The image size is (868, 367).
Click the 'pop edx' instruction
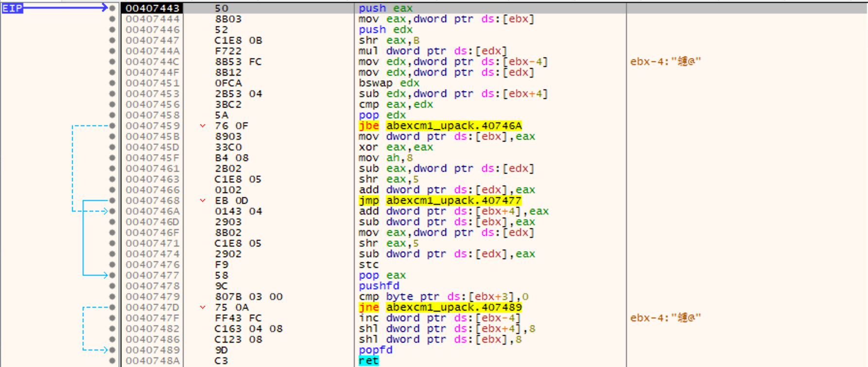382,115
